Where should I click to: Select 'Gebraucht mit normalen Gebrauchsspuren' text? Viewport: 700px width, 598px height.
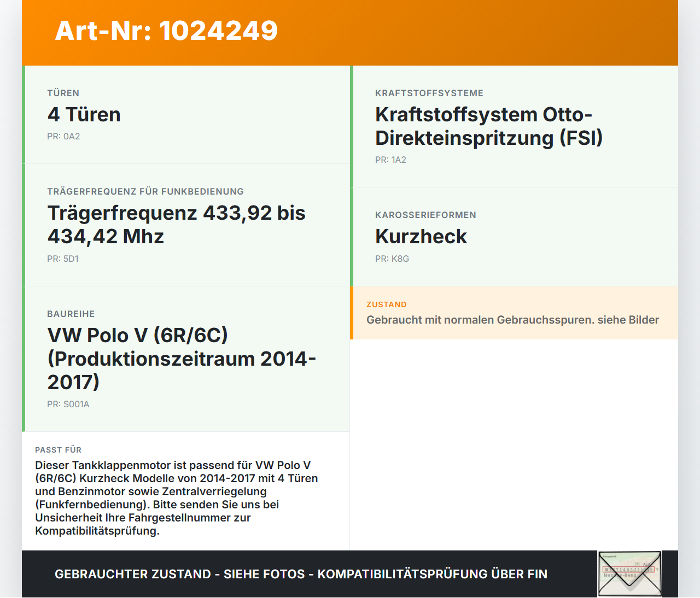(x=480, y=320)
